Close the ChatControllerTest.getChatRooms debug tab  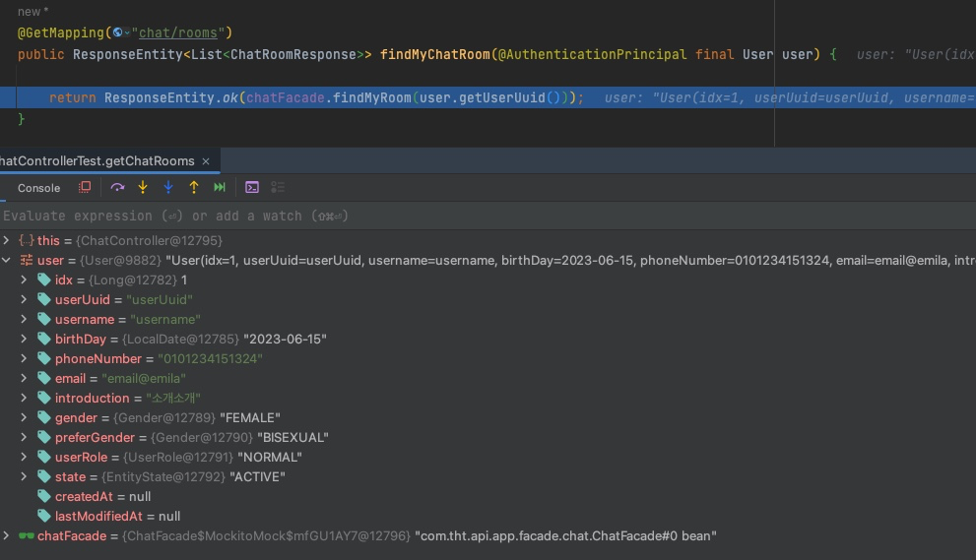point(206,161)
